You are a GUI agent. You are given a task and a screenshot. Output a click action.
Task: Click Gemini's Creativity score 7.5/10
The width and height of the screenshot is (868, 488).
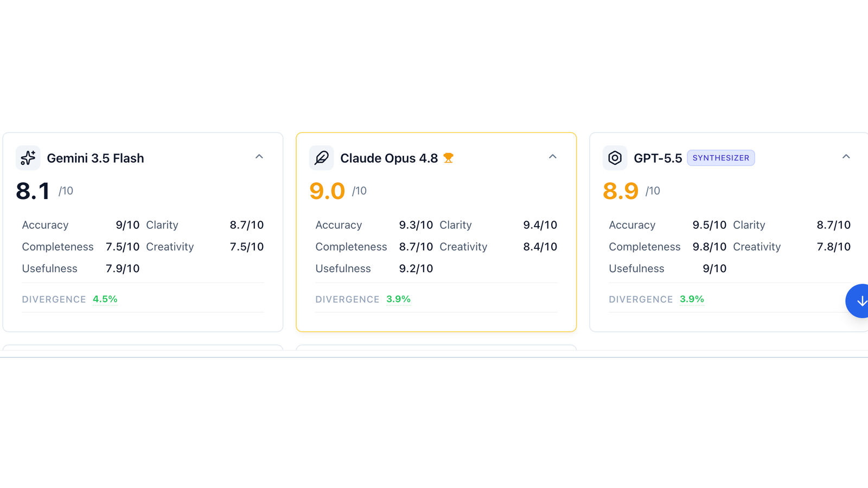click(247, 247)
